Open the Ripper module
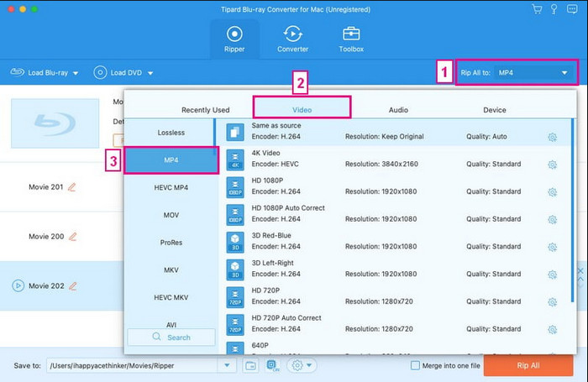This screenshot has width=588, height=382. (234, 39)
